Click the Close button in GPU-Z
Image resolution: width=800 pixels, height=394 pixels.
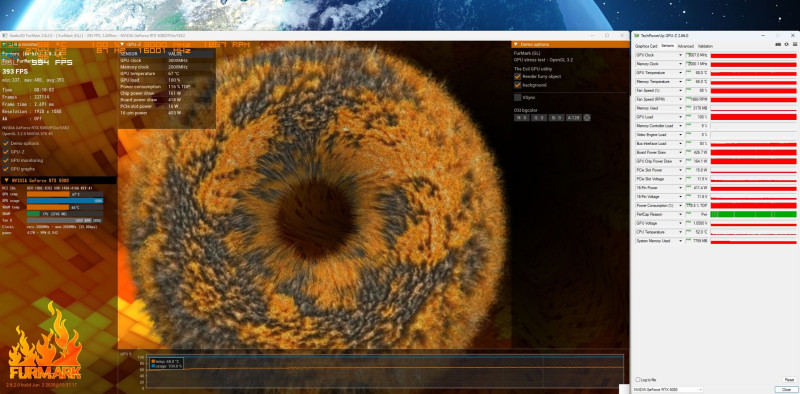coord(786,389)
